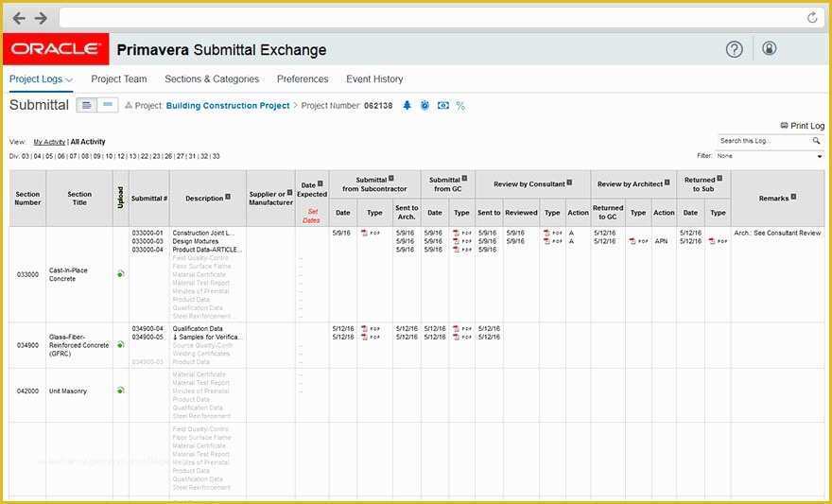The image size is (832, 504).
Task: Click the Unit Masonry section title
Action: coord(67,391)
